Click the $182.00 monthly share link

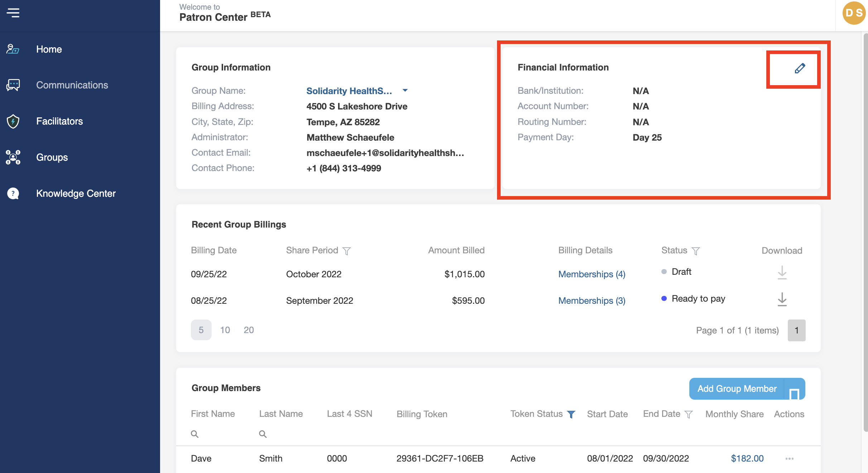click(x=747, y=459)
